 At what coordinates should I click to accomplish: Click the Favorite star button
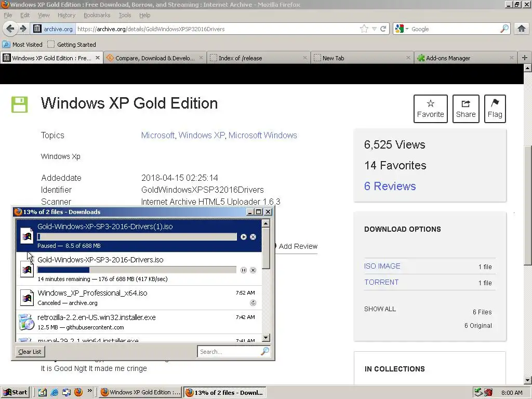point(430,109)
